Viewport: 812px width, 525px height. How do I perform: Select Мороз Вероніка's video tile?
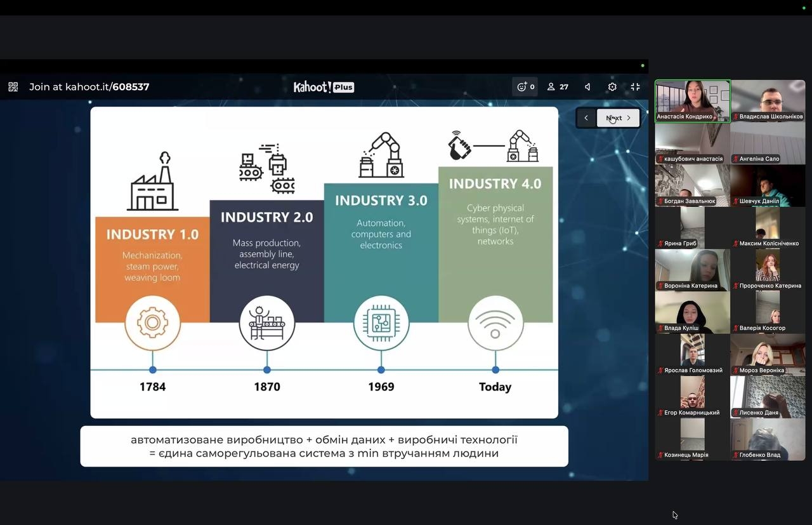pyautogui.click(x=768, y=354)
